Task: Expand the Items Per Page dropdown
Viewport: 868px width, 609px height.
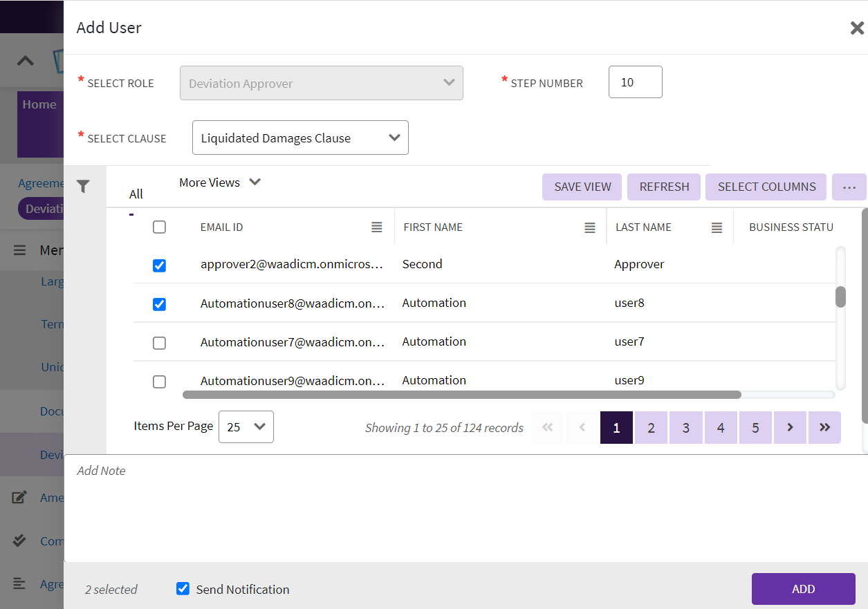Action: (x=246, y=427)
